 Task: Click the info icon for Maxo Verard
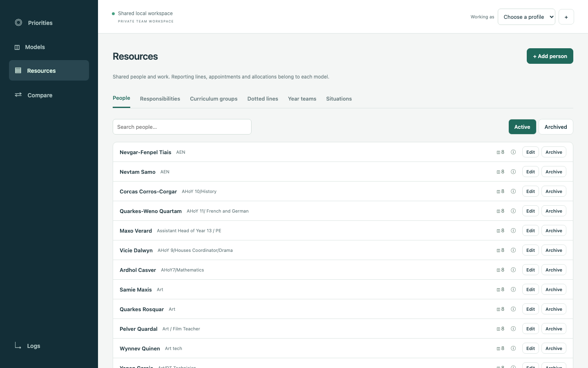click(x=513, y=231)
